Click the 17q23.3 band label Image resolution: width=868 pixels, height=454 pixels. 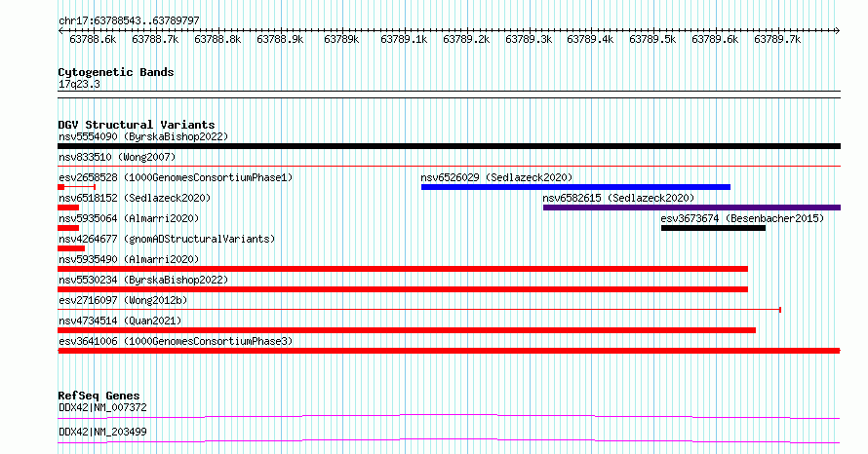79,85
